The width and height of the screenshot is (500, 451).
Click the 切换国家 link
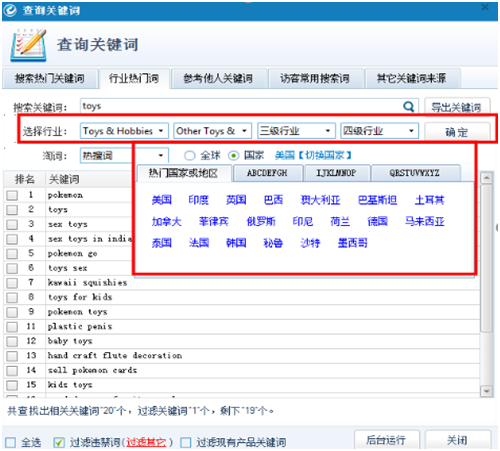tap(325, 155)
